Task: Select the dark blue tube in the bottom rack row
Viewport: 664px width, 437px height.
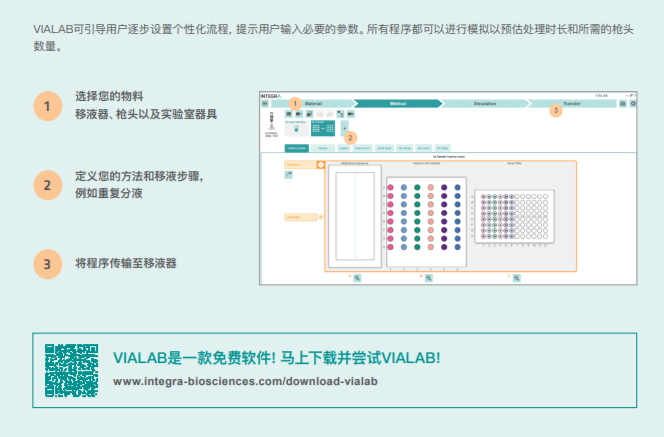Action: click(457, 247)
